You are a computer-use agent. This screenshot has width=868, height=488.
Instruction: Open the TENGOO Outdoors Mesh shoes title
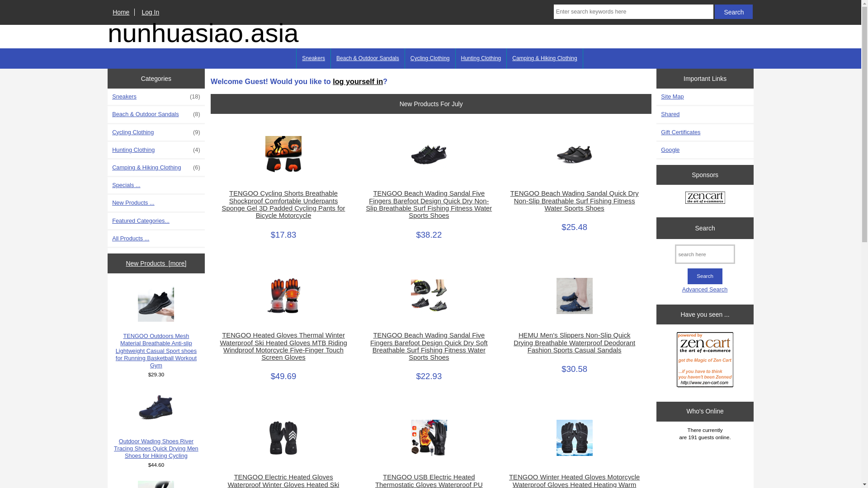(x=156, y=351)
